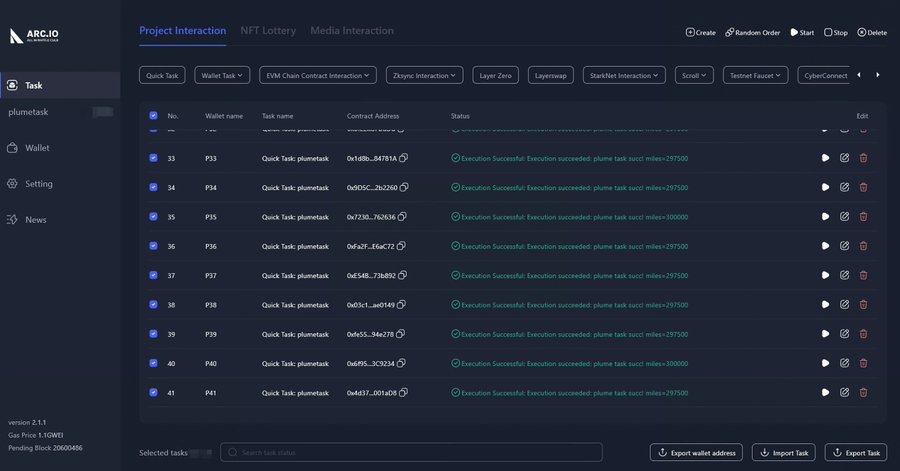Toggle the select-all checkbox in header
This screenshot has width=900, height=471.
153,116
